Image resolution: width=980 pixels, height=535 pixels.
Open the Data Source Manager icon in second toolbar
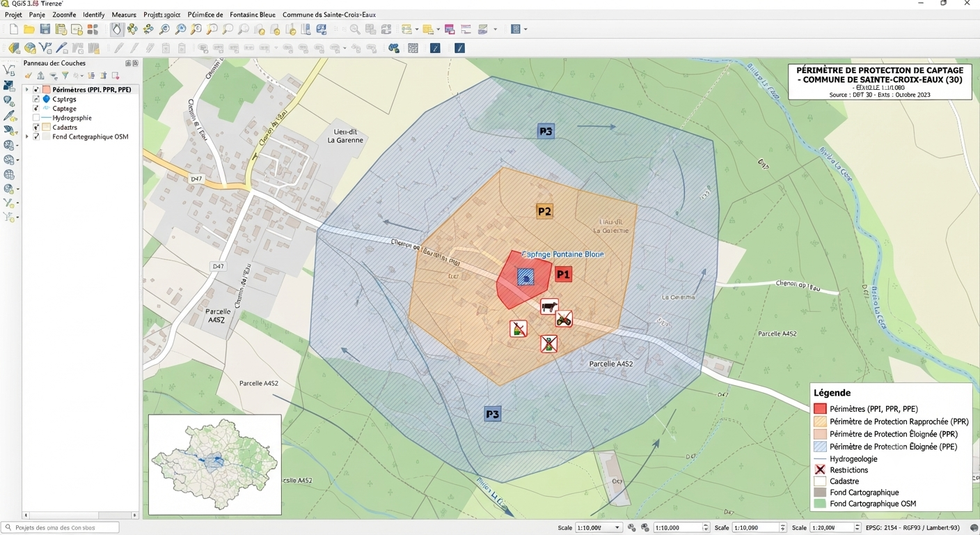[14, 48]
